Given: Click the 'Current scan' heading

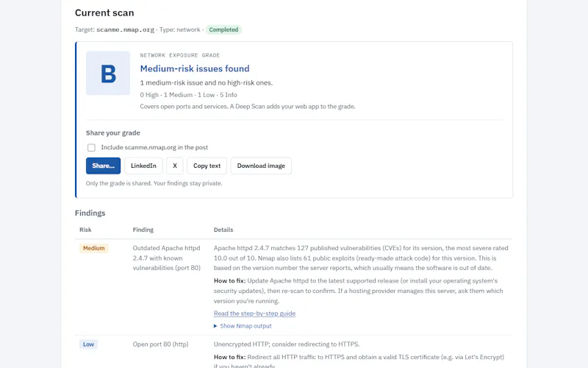Looking at the screenshot, I should [x=104, y=13].
